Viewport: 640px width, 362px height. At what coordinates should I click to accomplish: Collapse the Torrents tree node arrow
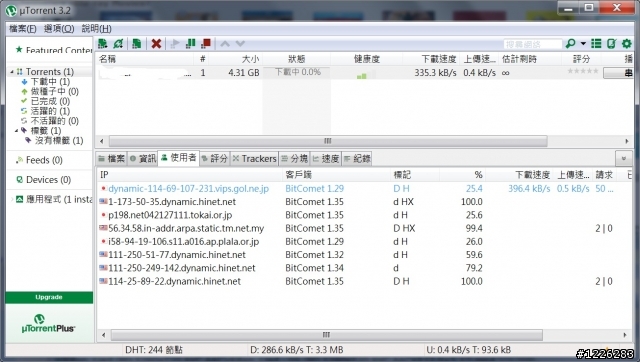click(12, 72)
